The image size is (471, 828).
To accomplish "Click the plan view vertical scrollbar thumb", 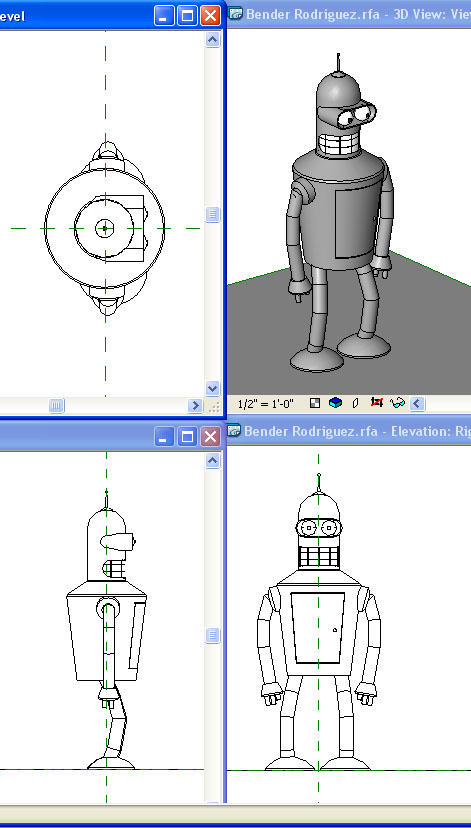I will tap(213, 214).
